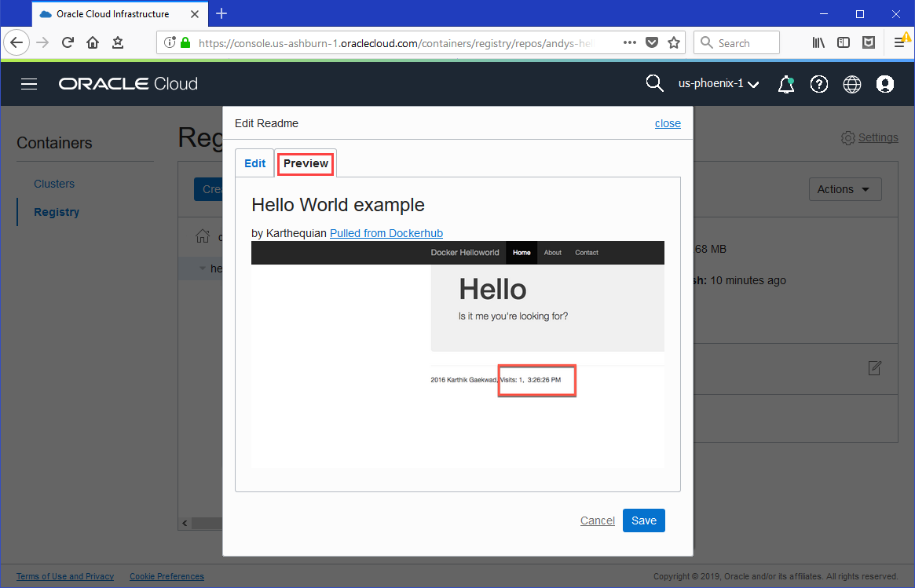Click the readme preview screenshot image
915x588 pixels.
point(457,355)
